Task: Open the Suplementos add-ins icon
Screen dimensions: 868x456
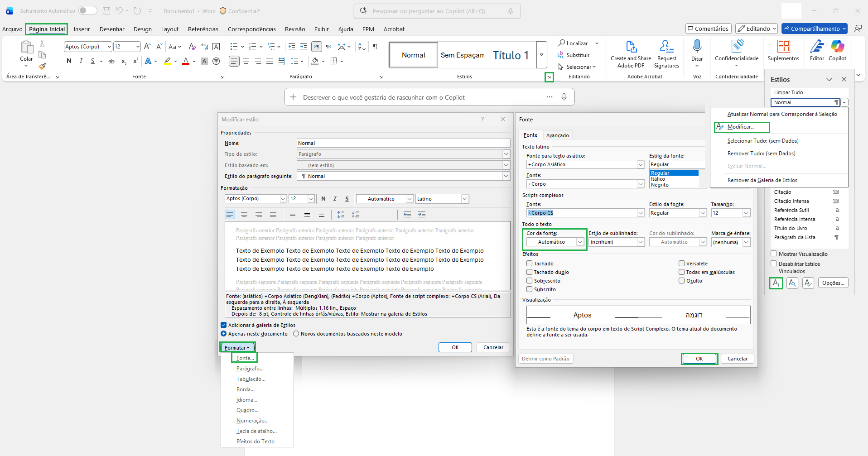Action: [x=783, y=46]
